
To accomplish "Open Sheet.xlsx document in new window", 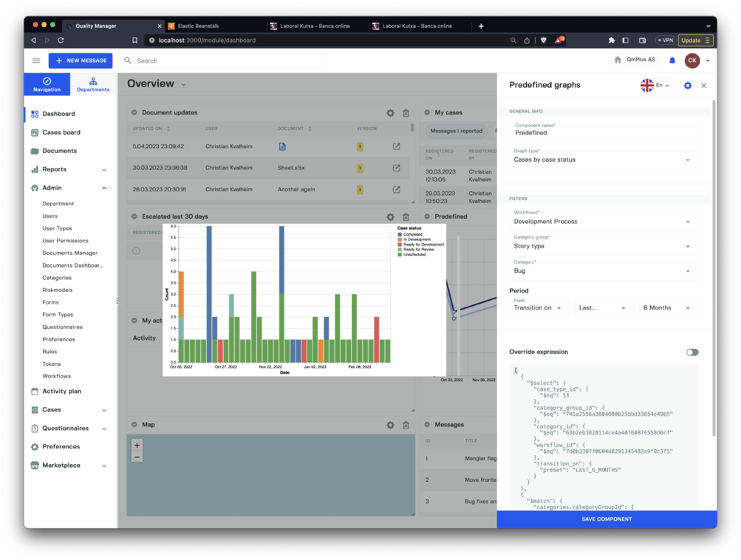I will 396,168.
